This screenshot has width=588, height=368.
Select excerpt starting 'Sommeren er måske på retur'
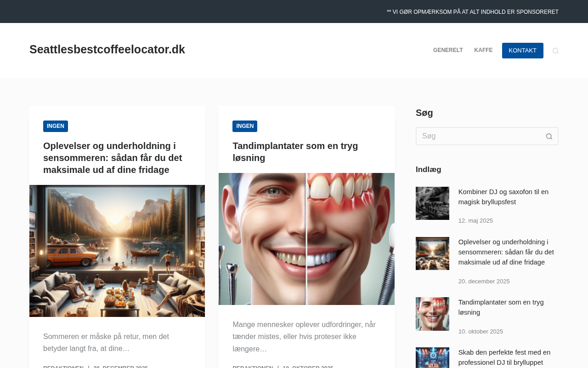pos(106,343)
